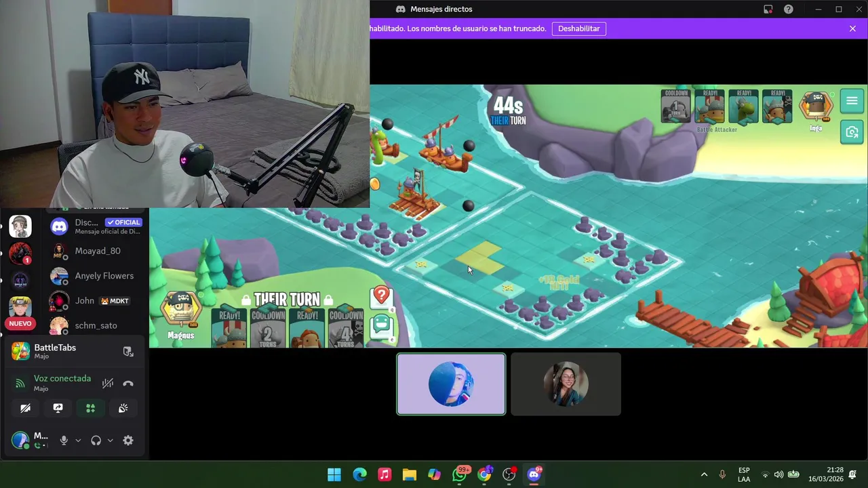Click the game screenshot camera icon
Image resolution: width=868 pixels, height=488 pixels.
[x=852, y=131]
